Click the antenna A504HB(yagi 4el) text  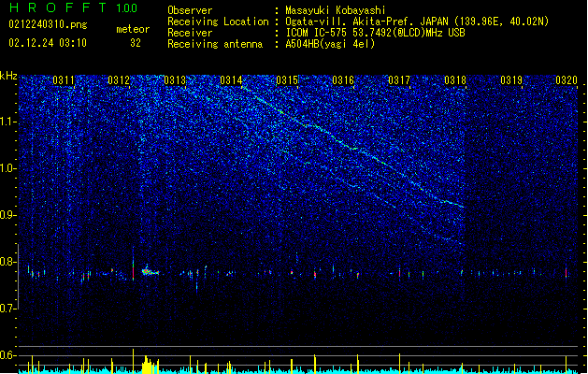click(x=330, y=44)
